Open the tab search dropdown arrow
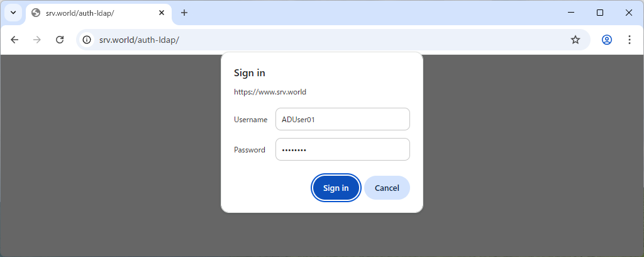 tap(13, 13)
